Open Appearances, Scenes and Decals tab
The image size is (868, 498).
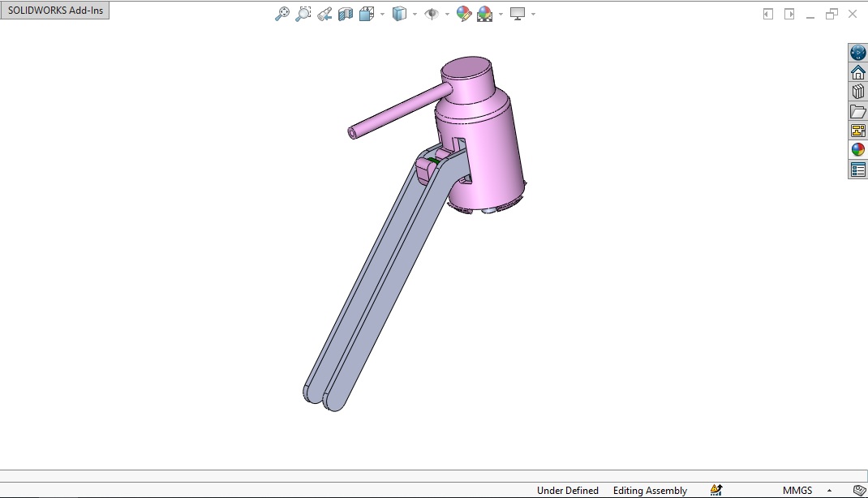pos(858,150)
